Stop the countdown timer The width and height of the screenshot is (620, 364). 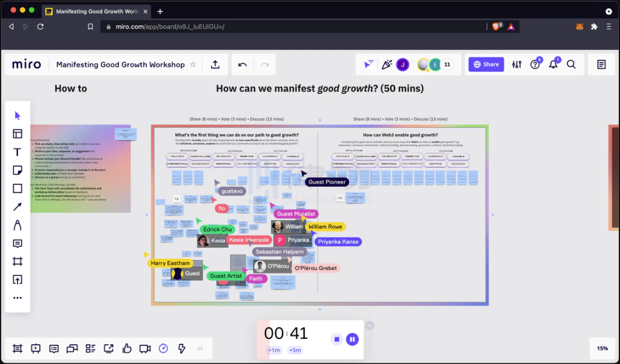click(x=337, y=339)
